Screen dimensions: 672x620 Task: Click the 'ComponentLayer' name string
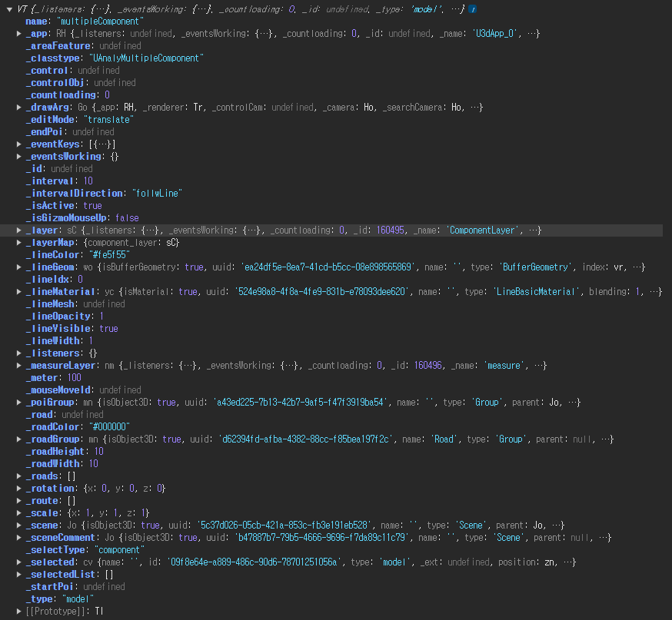tap(484, 230)
